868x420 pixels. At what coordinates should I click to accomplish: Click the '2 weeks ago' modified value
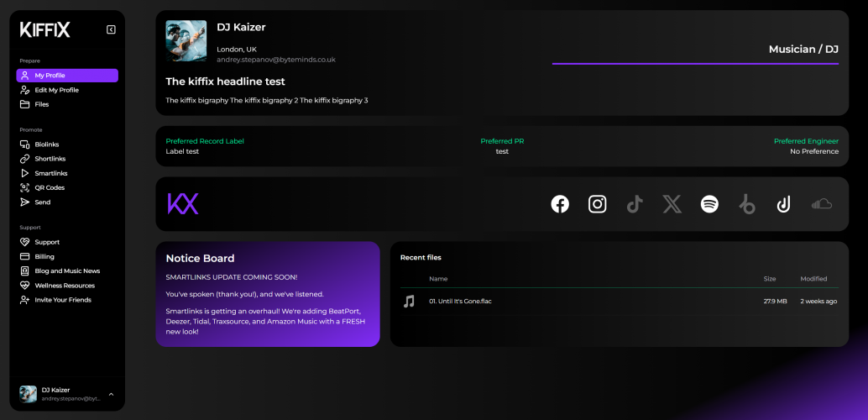point(818,302)
